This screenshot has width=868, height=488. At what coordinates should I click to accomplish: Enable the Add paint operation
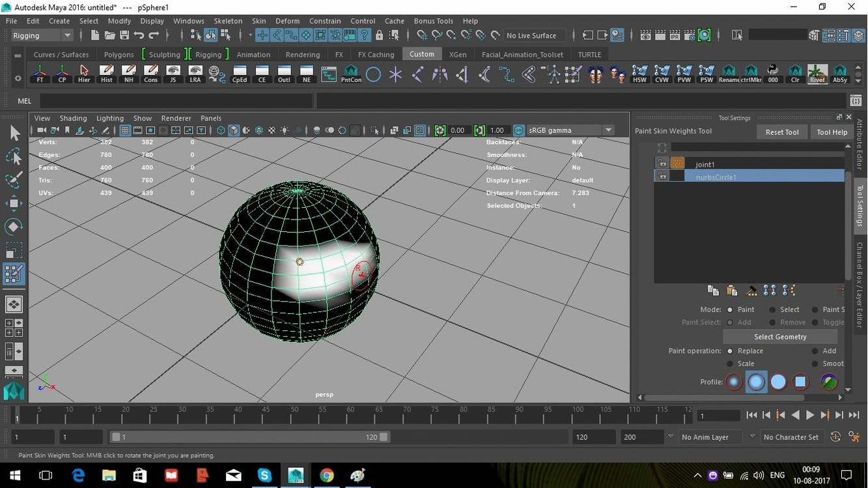(x=814, y=351)
